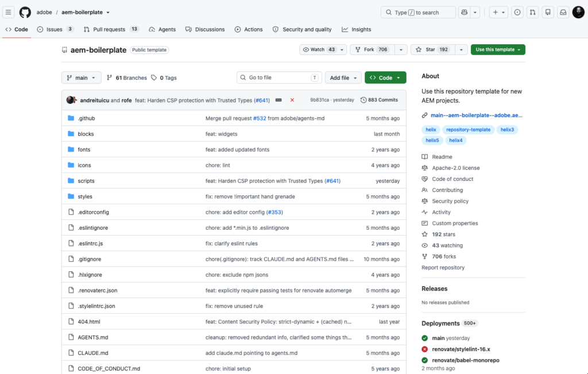This screenshot has width=588, height=374.
Task: Click the helix5 topic tag
Action: [432, 140]
